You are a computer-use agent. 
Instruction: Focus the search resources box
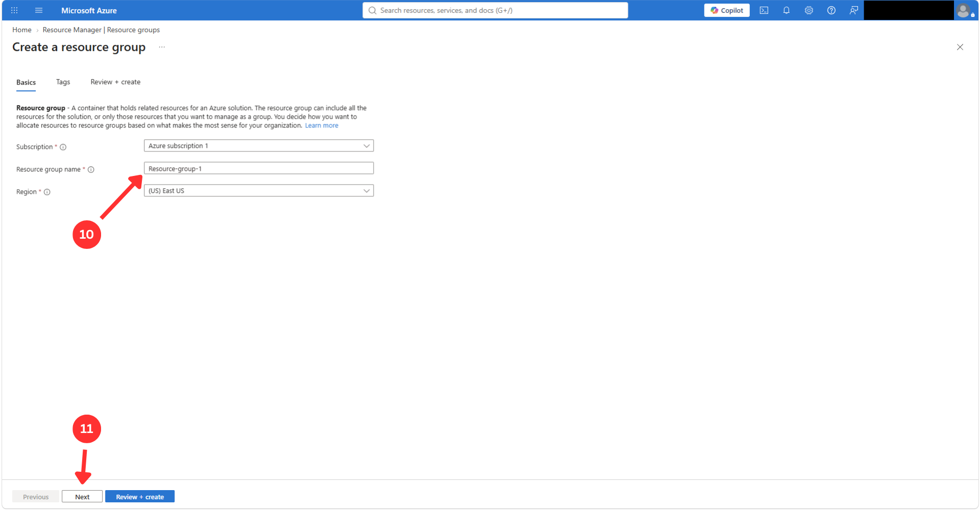(x=495, y=10)
